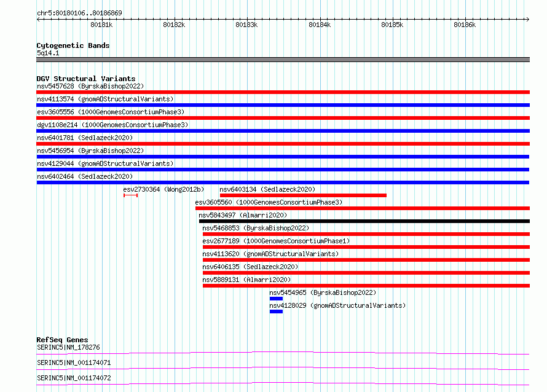Click the blue bar of nsv4113574
Image resolution: width=547 pixels, height=392 pixels.
coord(283,105)
